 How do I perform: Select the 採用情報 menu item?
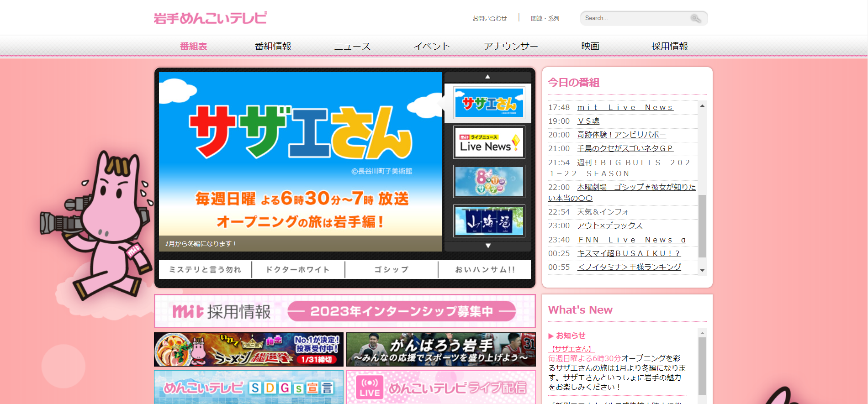[670, 46]
